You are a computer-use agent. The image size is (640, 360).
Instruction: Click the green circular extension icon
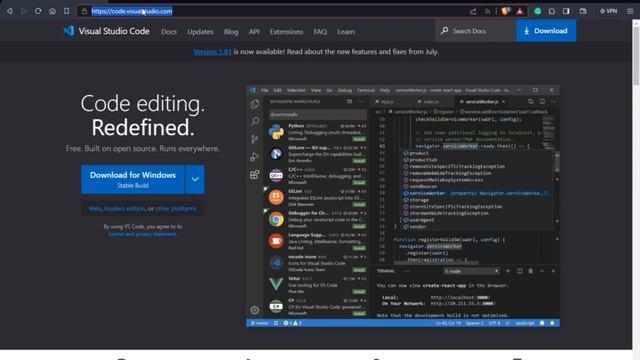538,11
